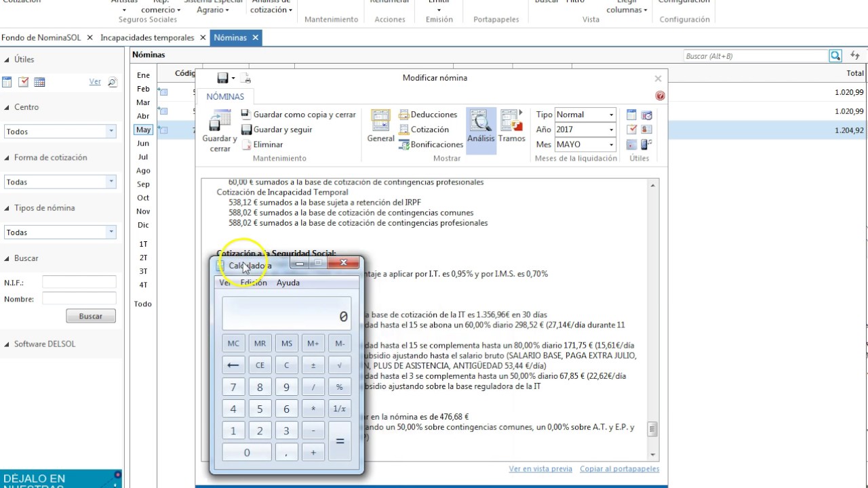Viewport: 868px width, 488px height.
Task: Click the Copiar al portapapeles link
Action: coord(619,469)
